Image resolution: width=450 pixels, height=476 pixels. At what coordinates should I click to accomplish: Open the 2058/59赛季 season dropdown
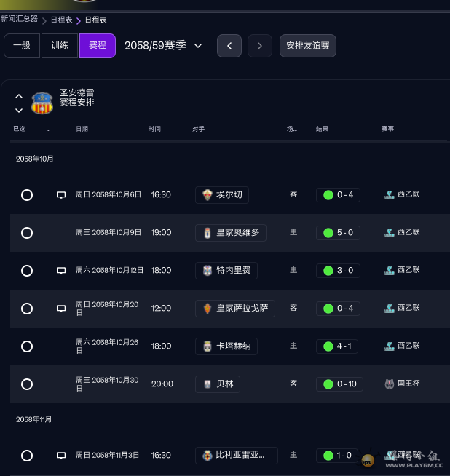click(x=163, y=46)
